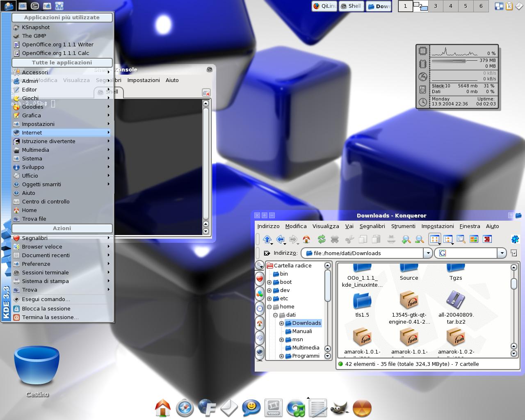The height and width of the screenshot is (420, 525).
Task: Toggle the tree view mode button in Konqueror
Action: [448, 239]
